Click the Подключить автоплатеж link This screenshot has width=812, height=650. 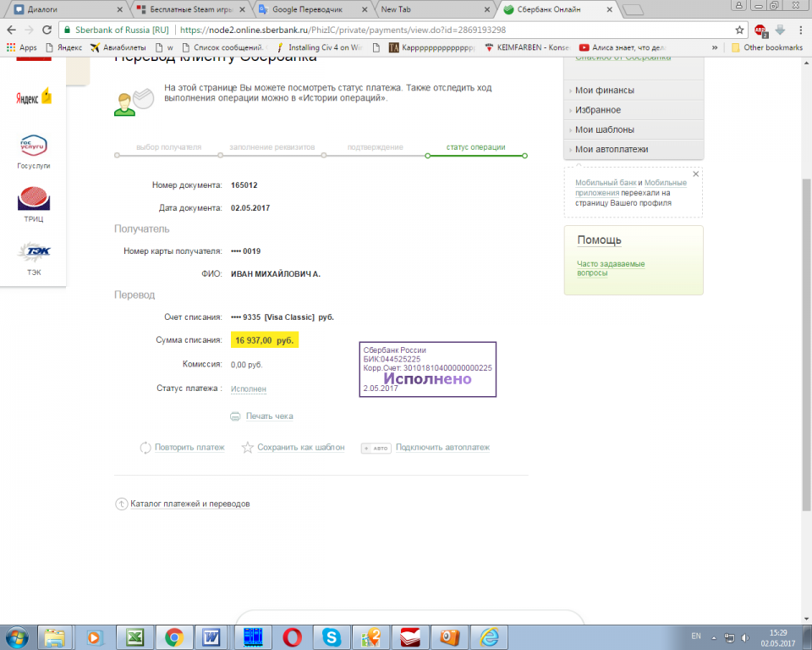click(442, 448)
